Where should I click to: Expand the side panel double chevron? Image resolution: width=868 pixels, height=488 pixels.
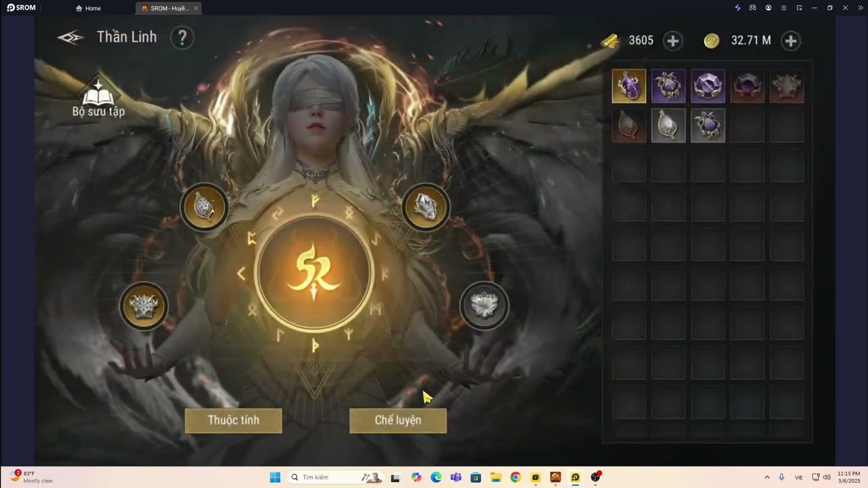pos(859,7)
